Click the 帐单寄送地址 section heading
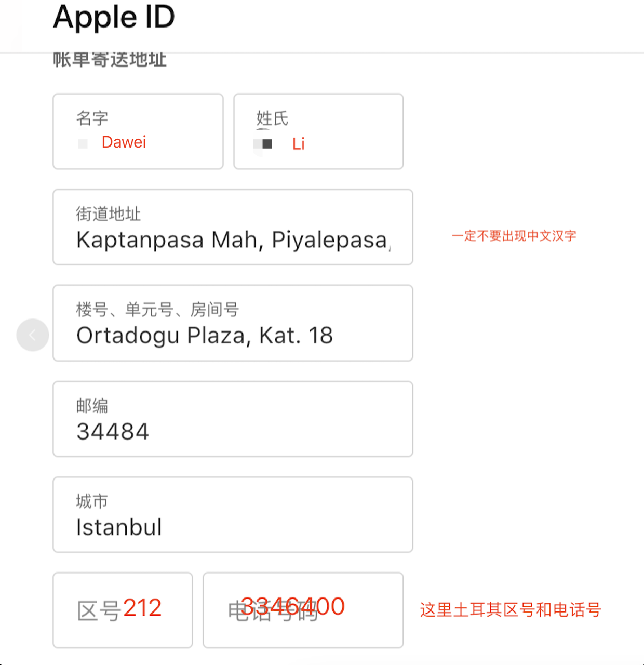 pos(110,60)
